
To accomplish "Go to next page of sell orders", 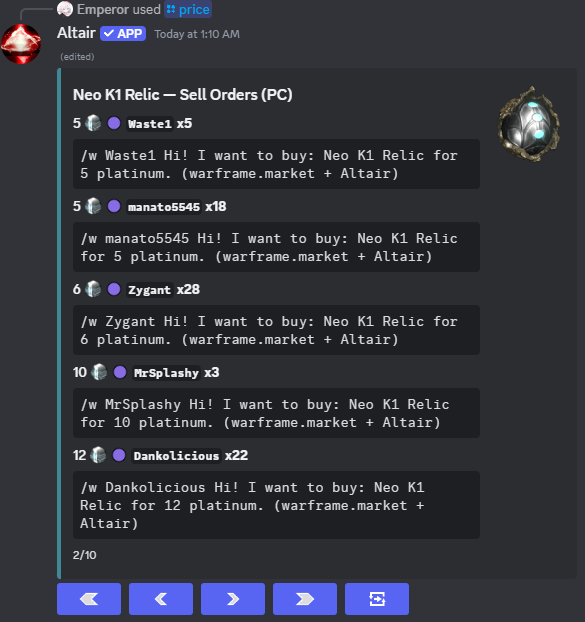I will tap(233, 599).
